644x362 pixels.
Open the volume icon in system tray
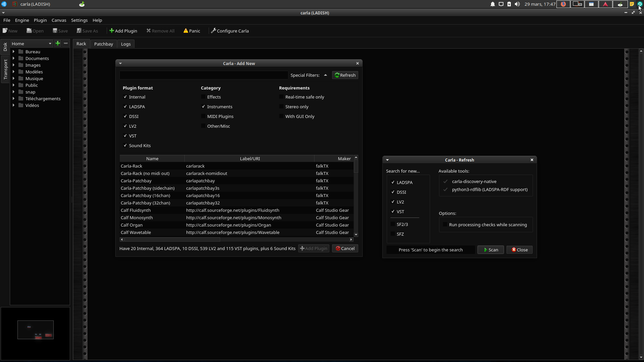pyautogui.click(x=517, y=4)
